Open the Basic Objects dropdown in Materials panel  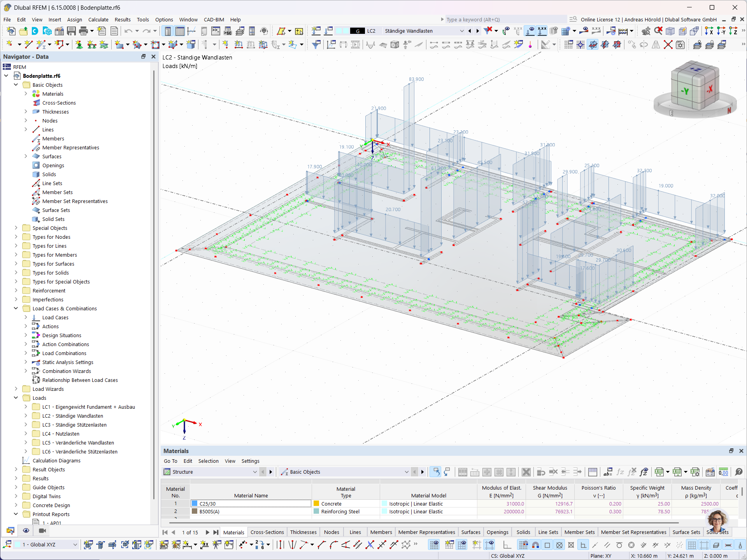pos(407,472)
